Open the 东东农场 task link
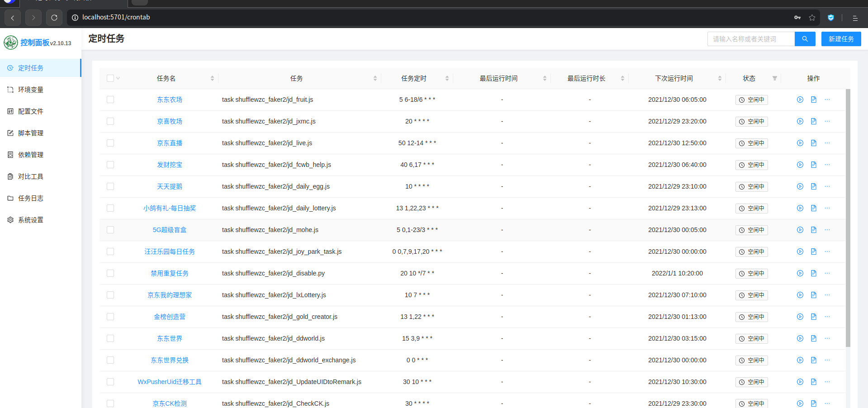The image size is (868, 408). coord(170,100)
